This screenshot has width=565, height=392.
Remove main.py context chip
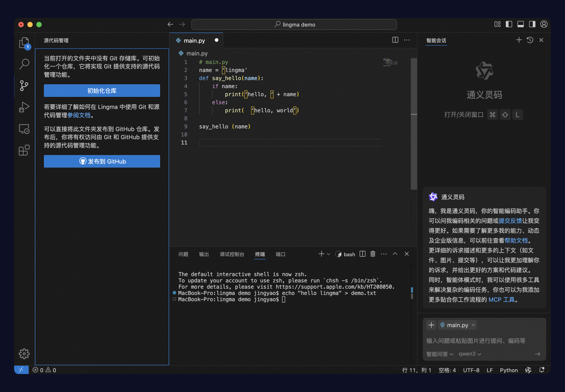(474, 325)
